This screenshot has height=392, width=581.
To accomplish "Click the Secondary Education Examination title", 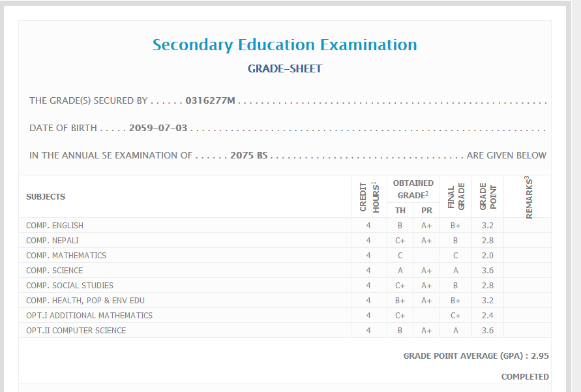I will click(284, 45).
